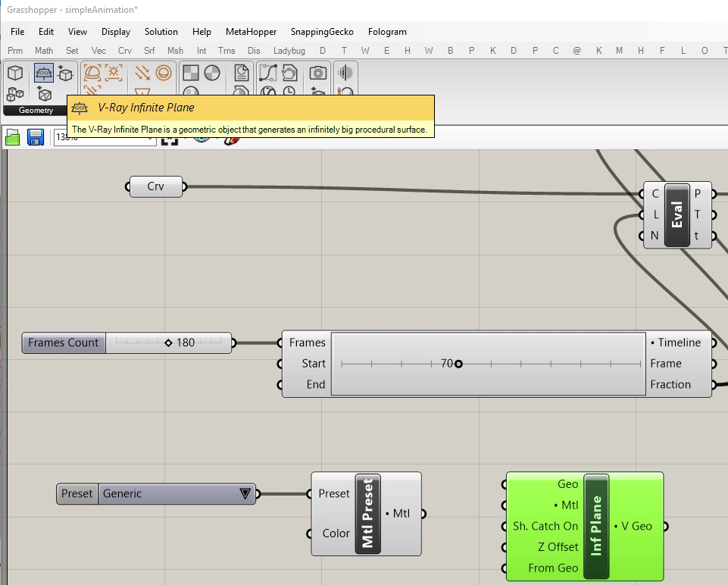Click the timeline marker at frame 70
Viewport: 728px width, 585px height.
coord(458,364)
